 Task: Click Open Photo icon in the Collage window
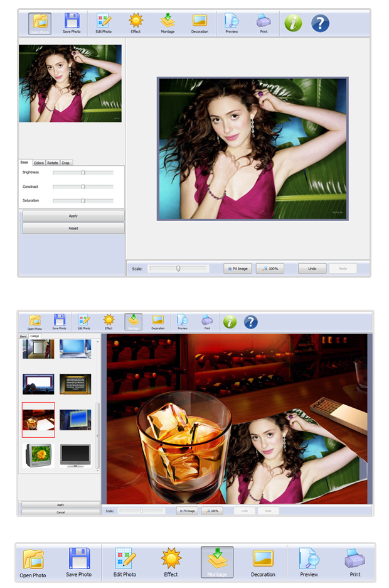(x=35, y=322)
